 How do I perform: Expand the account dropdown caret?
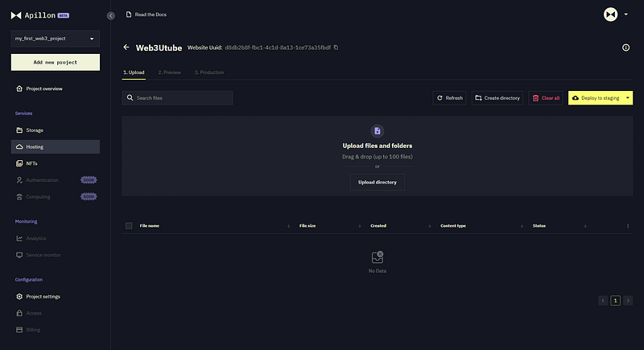[626, 14]
